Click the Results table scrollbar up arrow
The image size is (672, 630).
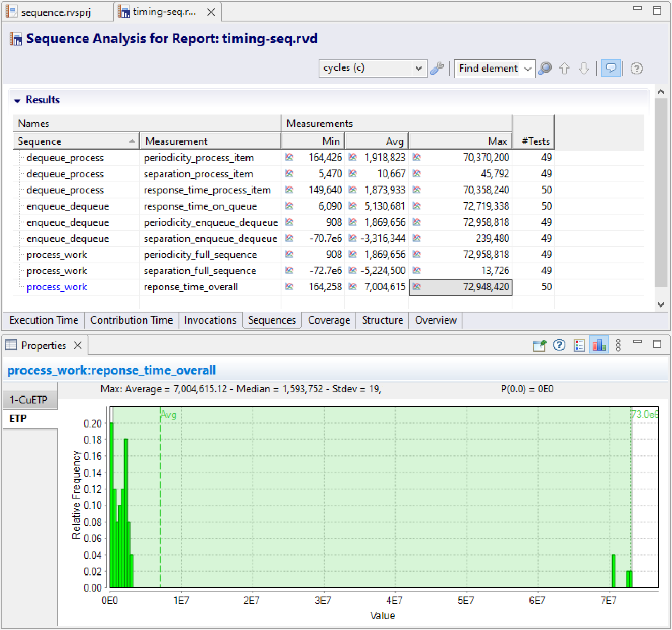[661, 91]
